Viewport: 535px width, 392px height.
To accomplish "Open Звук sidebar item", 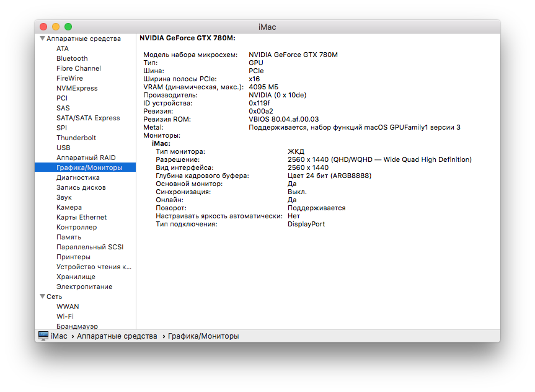I will coord(64,197).
